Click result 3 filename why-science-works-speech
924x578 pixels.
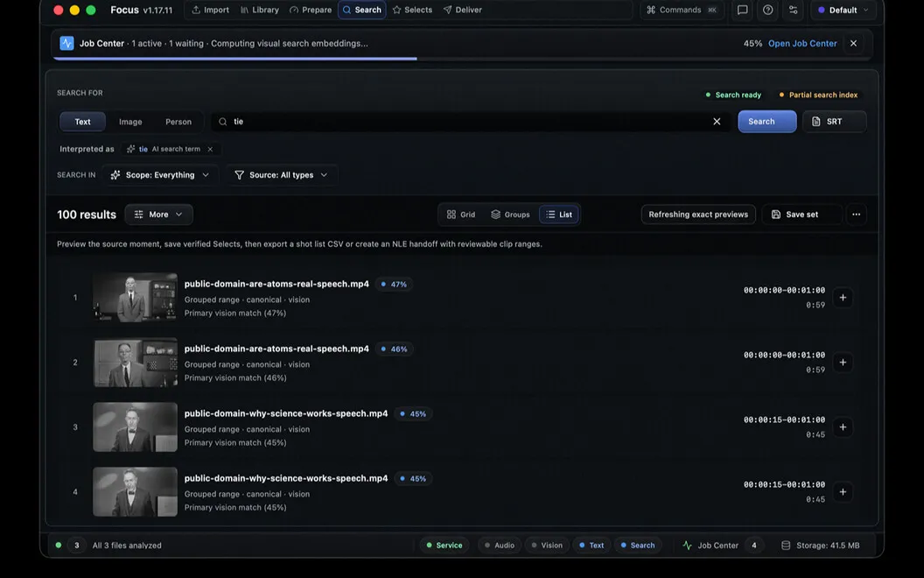click(x=286, y=413)
